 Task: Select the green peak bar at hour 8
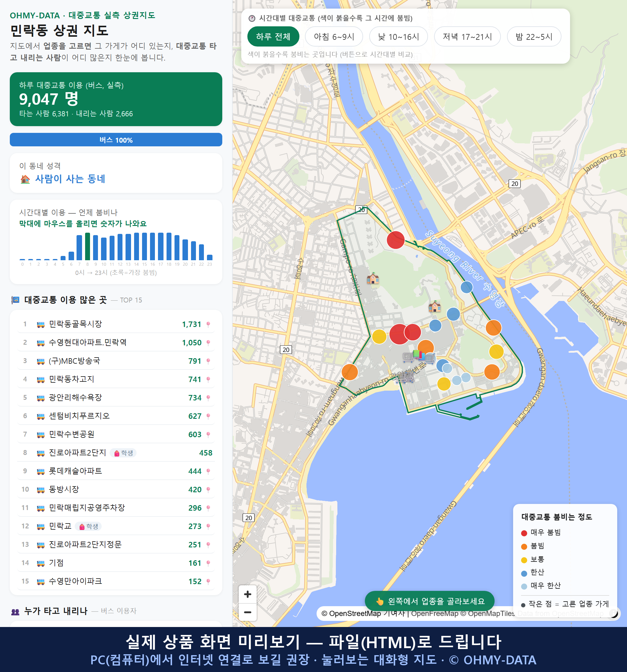pyautogui.click(x=88, y=246)
